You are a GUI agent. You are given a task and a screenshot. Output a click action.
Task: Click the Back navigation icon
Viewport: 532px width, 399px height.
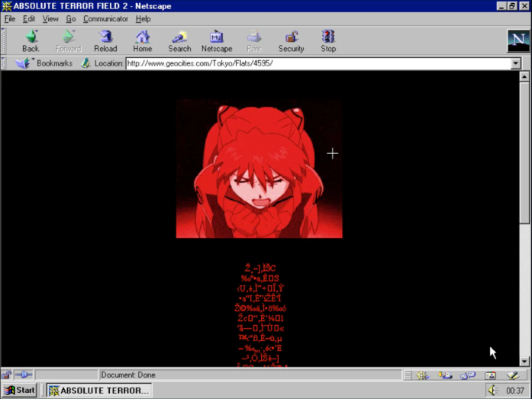click(x=31, y=40)
